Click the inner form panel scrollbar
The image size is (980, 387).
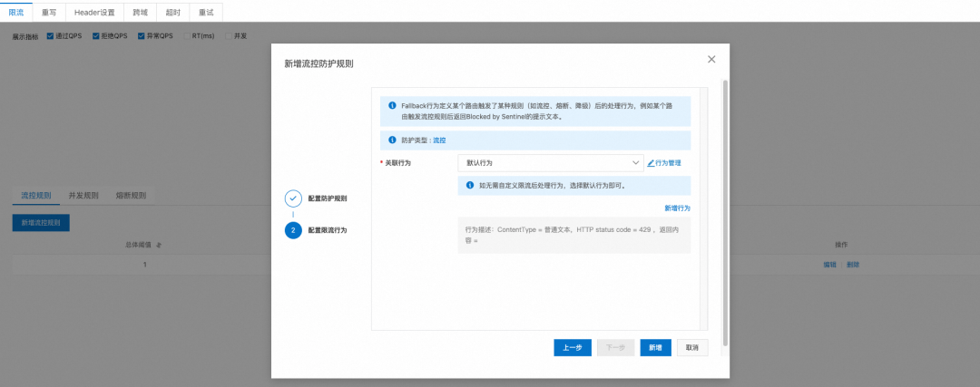(704, 208)
